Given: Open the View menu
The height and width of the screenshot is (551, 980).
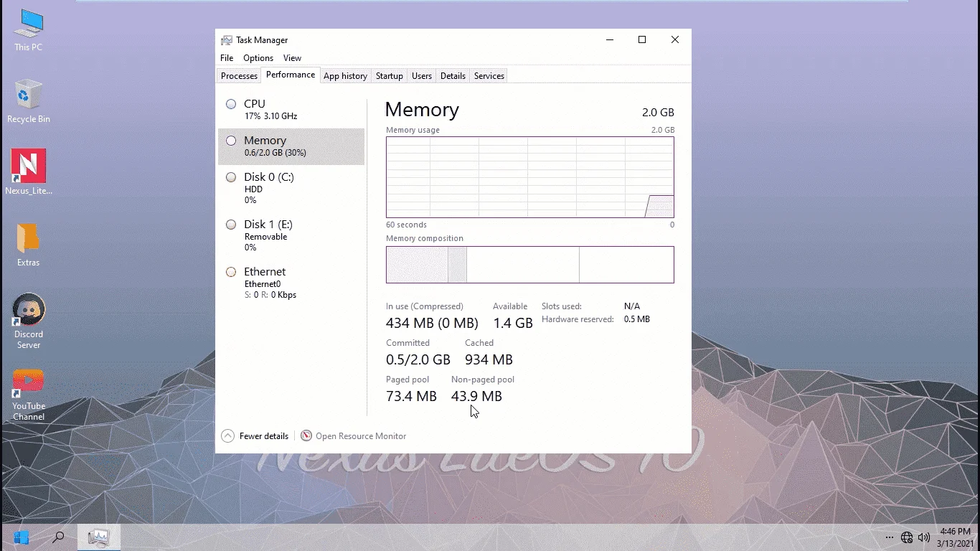Looking at the screenshot, I should [292, 58].
